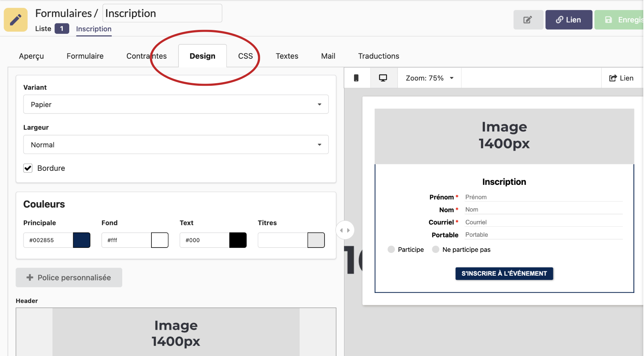
Task: Click the form name Inscription field
Action: (x=162, y=13)
